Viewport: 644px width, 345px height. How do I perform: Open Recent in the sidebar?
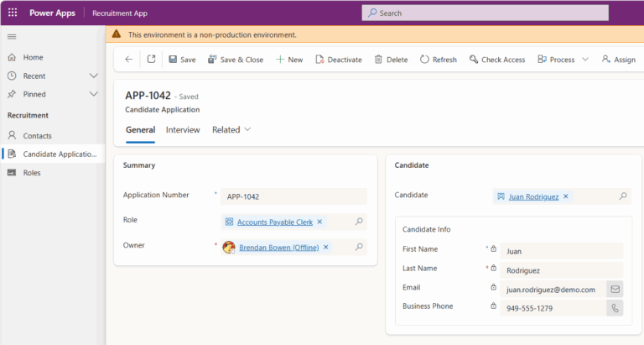point(34,76)
